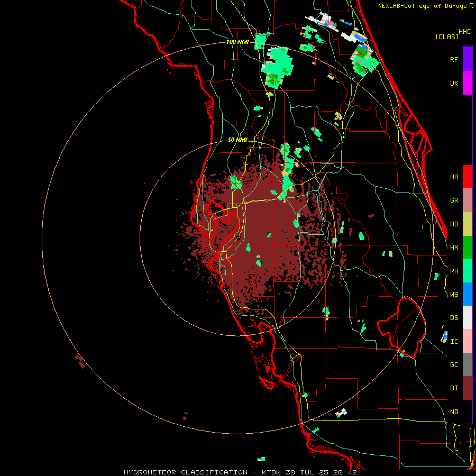The image size is (476, 476).
Task: Click the 'RA' legend label
Action: (x=454, y=271)
